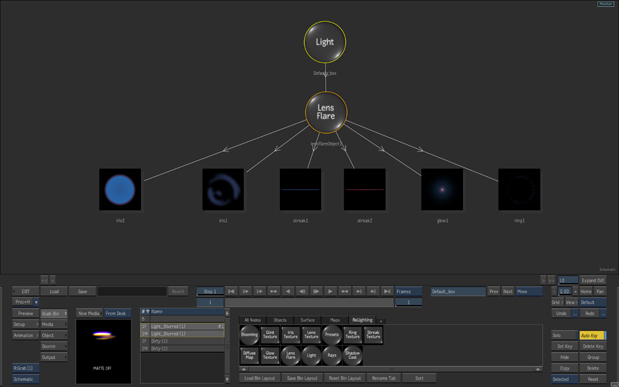
Task: Click the Reset Bin Layout button
Action: [345, 378]
